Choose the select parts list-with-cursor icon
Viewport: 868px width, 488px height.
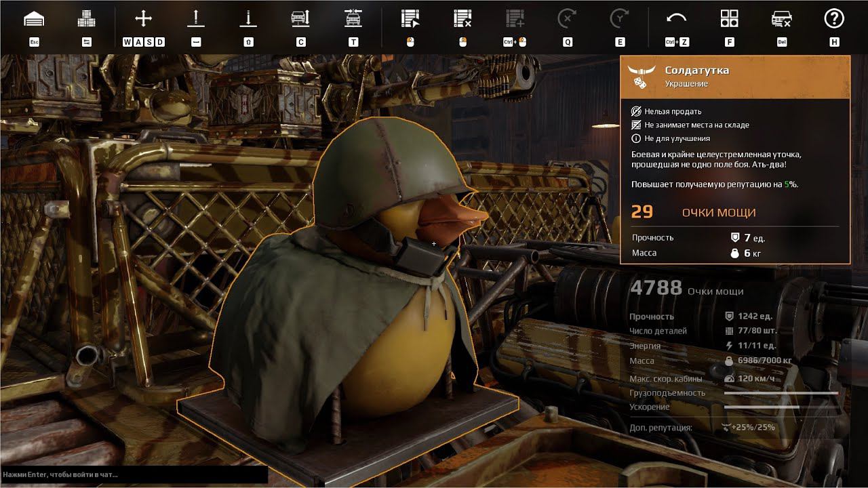tap(410, 19)
